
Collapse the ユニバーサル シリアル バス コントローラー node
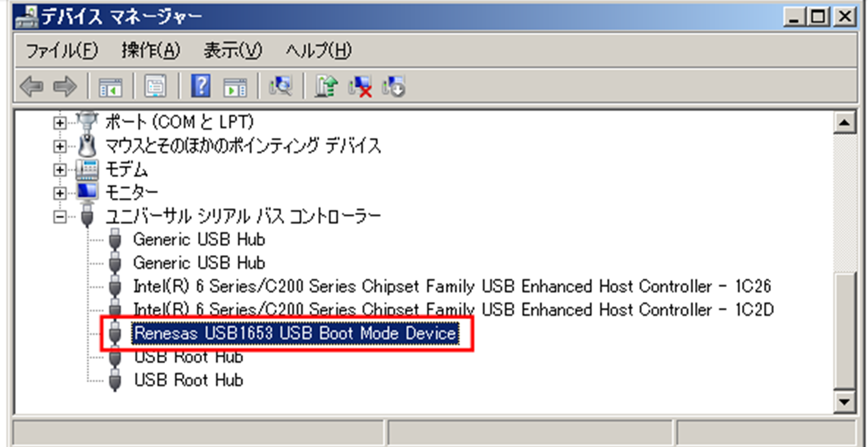[60, 216]
